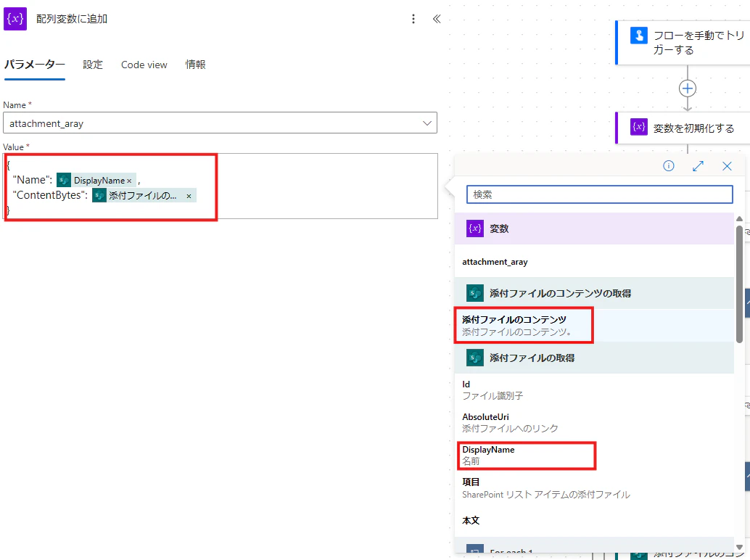Click the scrollbar down arrow in popup
The height and width of the screenshot is (560, 750).
739,547
